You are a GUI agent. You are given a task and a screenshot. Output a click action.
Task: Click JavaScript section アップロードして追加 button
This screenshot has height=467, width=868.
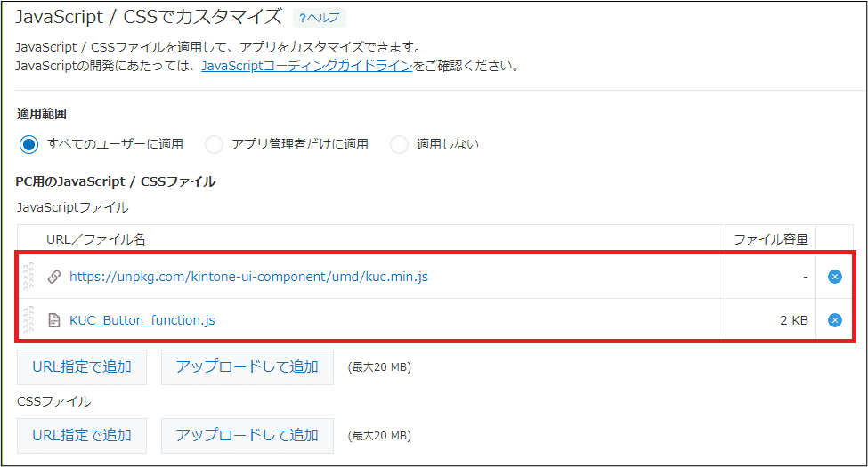click(247, 366)
